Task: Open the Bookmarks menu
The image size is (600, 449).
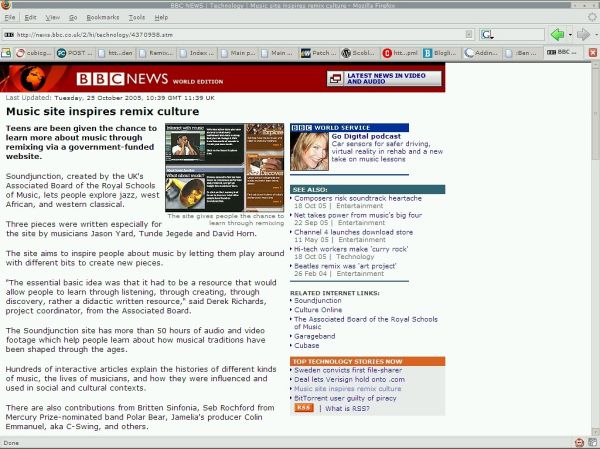Action: coord(103,17)
